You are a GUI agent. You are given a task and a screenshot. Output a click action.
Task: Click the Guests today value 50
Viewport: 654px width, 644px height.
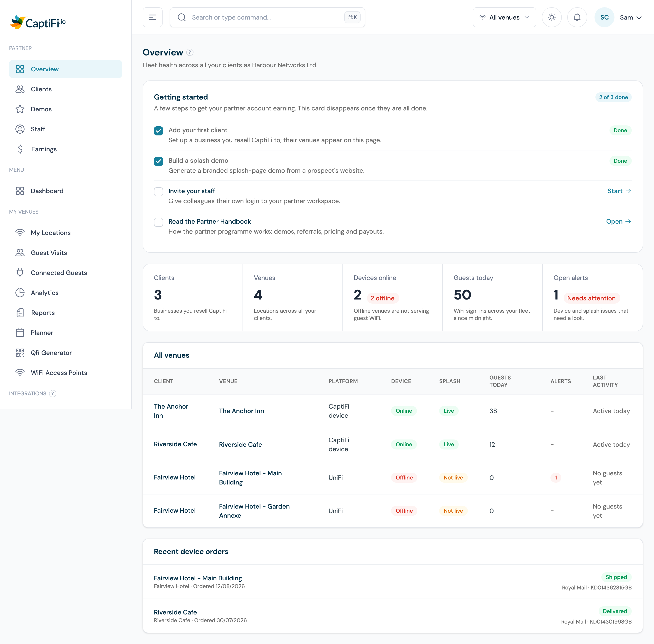[x=462, y=295]
